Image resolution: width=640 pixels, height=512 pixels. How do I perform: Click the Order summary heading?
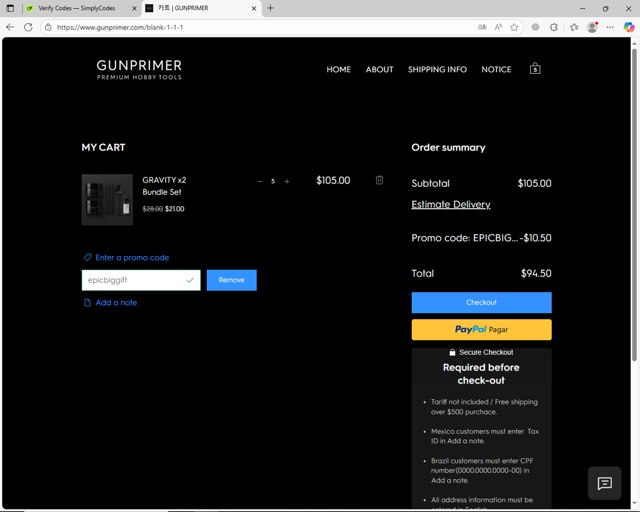(448, 147)
